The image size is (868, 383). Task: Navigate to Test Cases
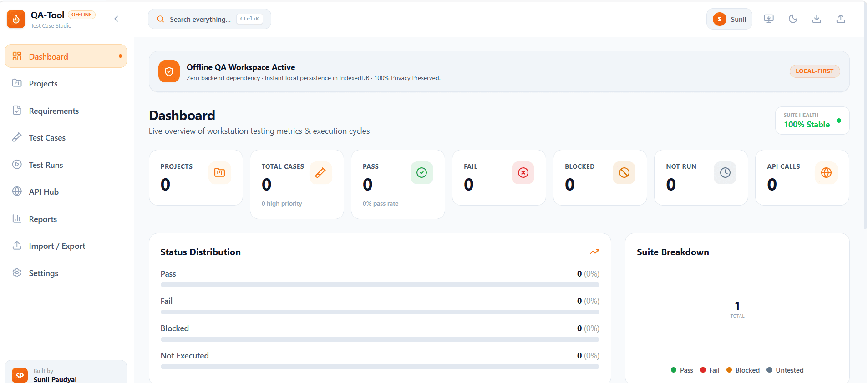[66, 137]
